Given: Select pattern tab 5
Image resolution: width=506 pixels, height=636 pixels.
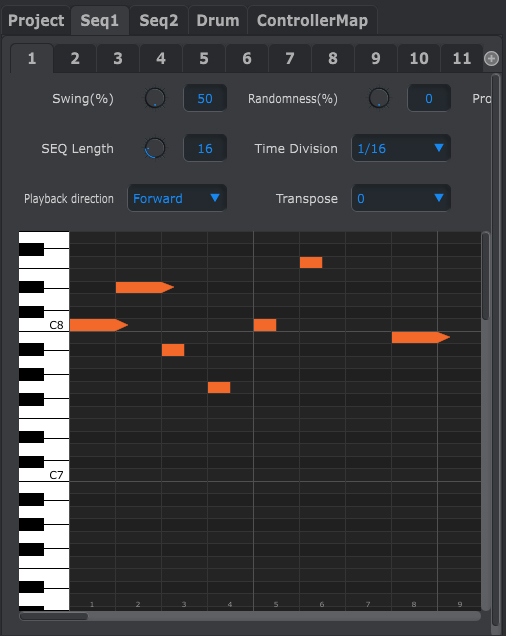Looking at the screenshot, I should pos(204,58).
